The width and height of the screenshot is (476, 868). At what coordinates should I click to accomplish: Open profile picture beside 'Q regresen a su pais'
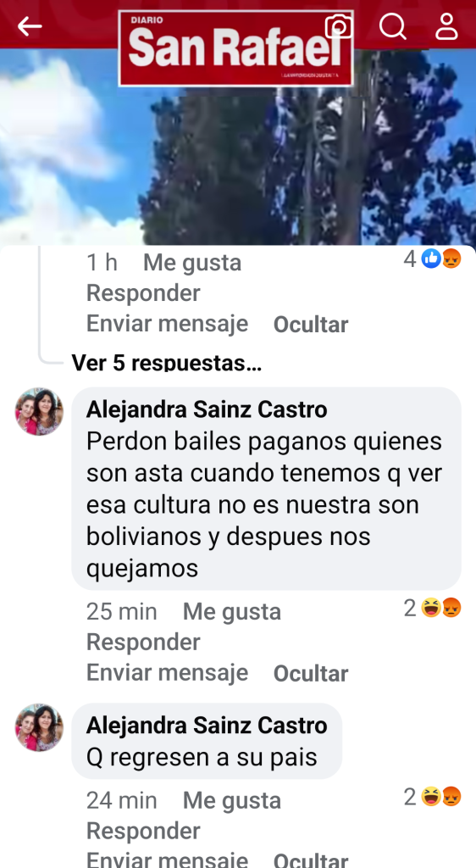(x=39, y=727)
